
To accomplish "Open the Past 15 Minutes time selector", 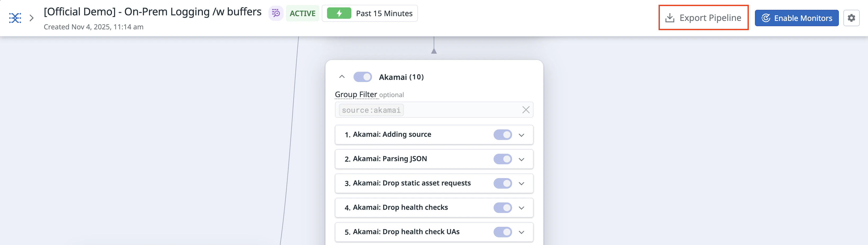I will (384, 13).
